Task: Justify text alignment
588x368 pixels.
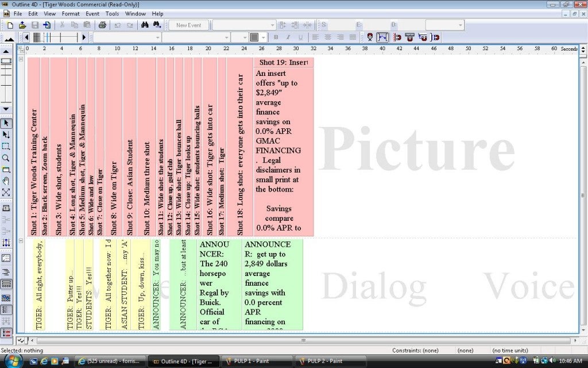Action: click(353, 37)
